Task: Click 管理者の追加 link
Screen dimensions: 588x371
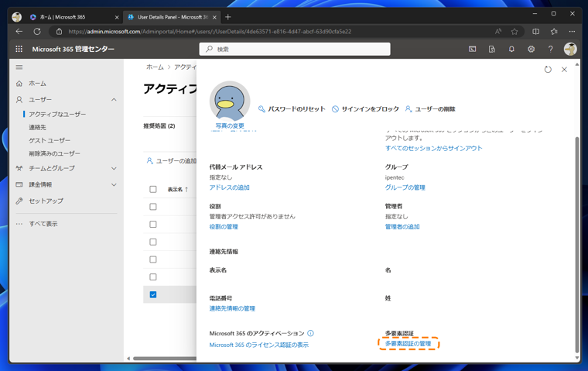Action: click(402, 227)
